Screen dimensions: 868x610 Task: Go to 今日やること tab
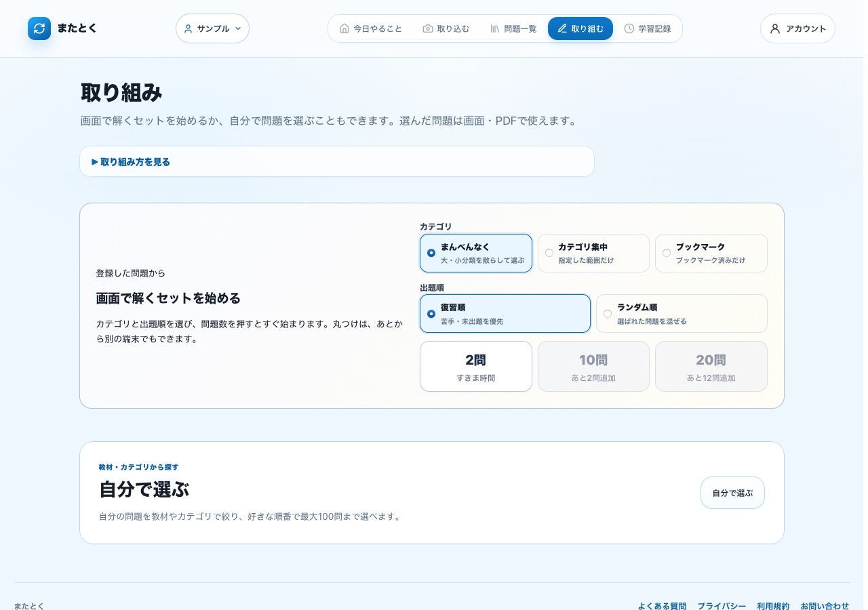coord(371,28)
